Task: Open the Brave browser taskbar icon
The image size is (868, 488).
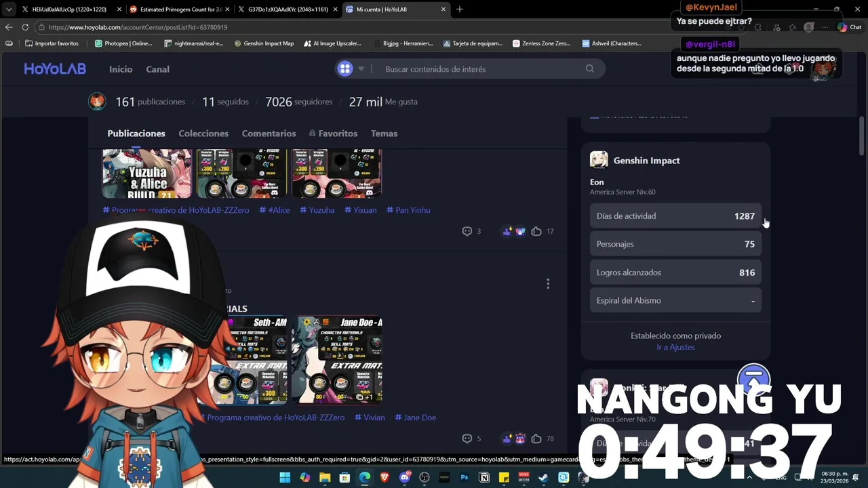Action: [x=384, y=478]
